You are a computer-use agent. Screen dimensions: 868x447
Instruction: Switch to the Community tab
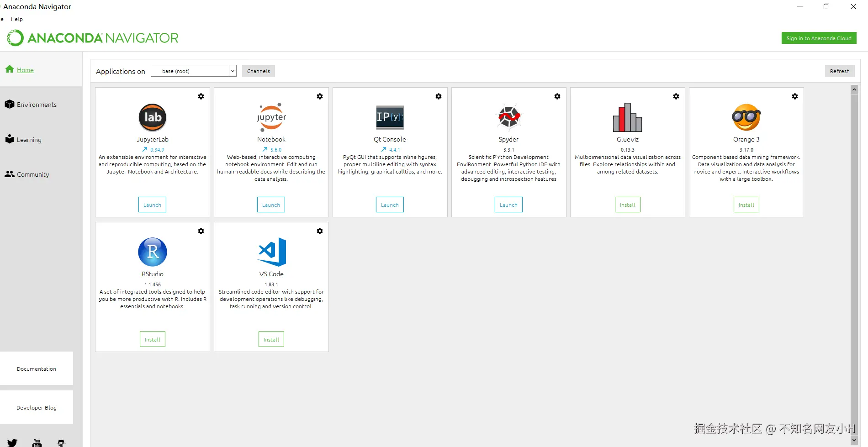41,174
